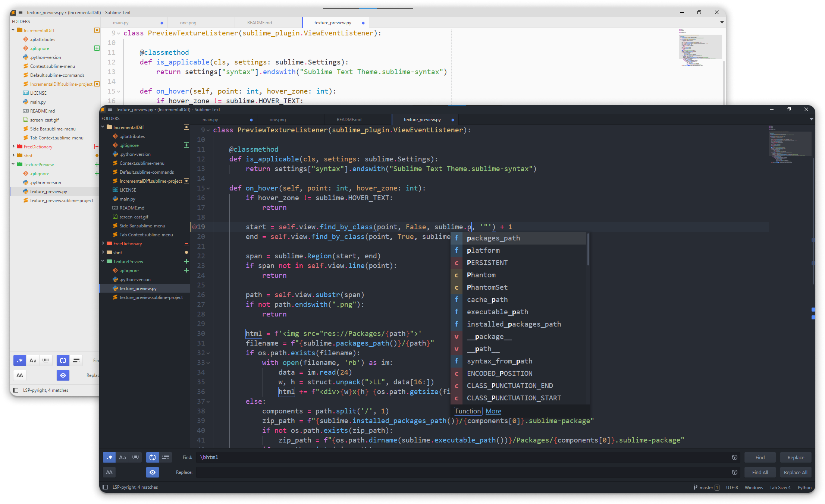Click added badge beside .gitignore in dark IncrementalDiff
825x504 pixels.
(x=186, y=145)
